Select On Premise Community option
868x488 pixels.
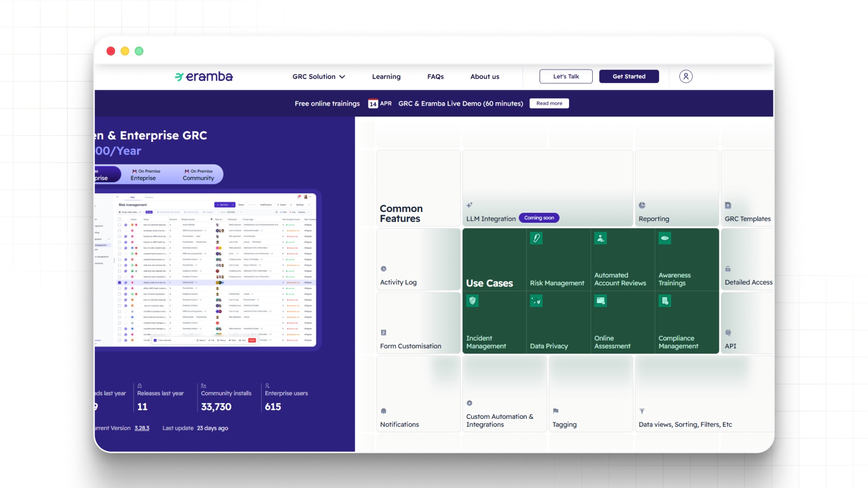coord(198,174)
